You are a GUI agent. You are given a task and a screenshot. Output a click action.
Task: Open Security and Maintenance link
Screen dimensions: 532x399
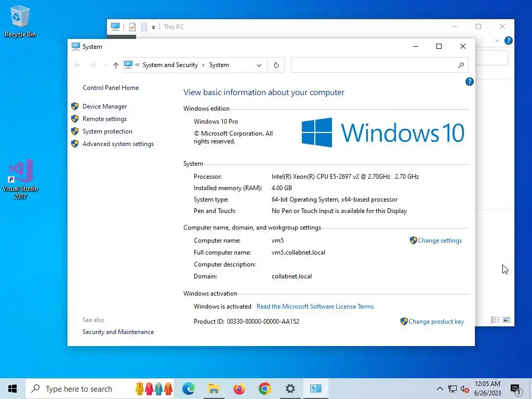[x=118, y=332]
